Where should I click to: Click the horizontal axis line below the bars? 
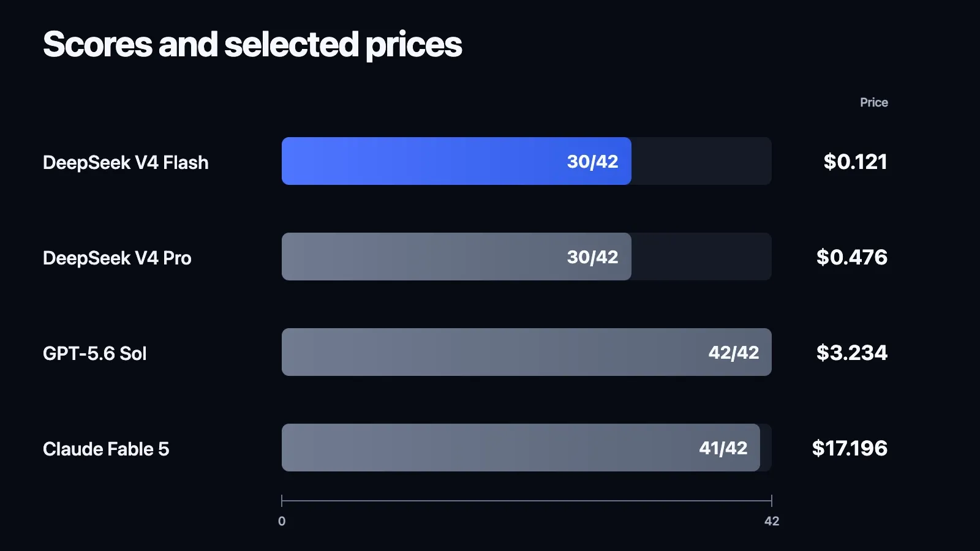click(x=527, y=501)
